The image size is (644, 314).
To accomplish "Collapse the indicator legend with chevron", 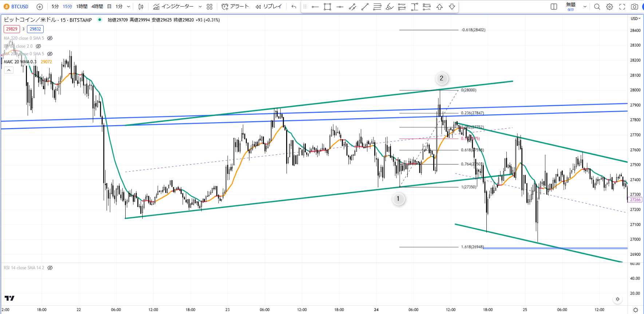I will click(x=9, y=70).
